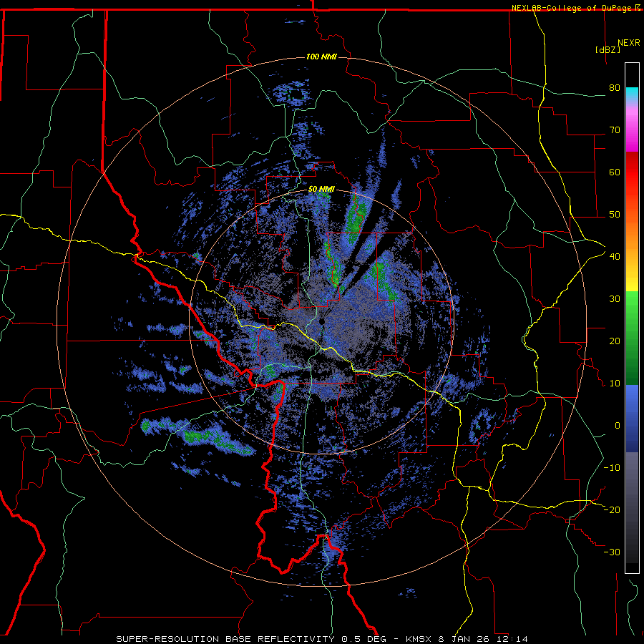Click the radar site black dot at center
The width and height of the screenshot is (644, 644).
(322, 321)
